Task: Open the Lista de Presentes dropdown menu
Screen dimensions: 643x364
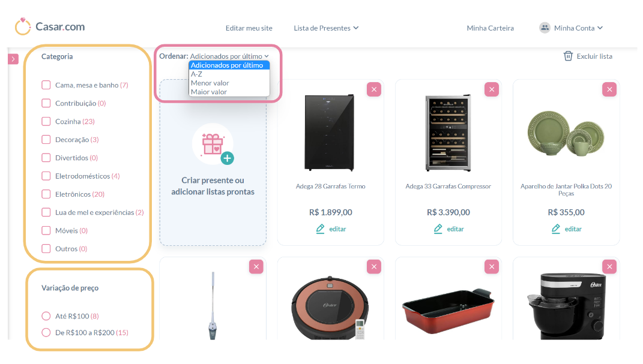Action: [x=326, y=28]
